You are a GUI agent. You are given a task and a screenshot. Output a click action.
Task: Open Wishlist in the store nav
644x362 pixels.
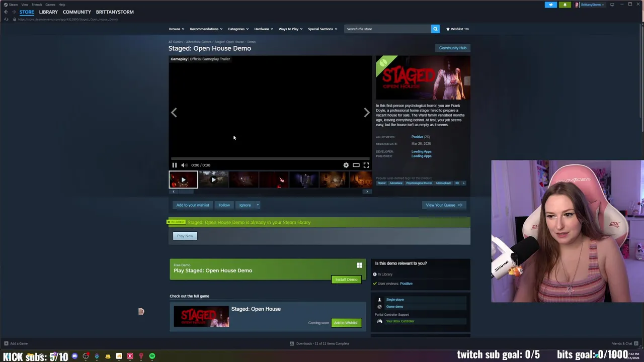(457, 29)
